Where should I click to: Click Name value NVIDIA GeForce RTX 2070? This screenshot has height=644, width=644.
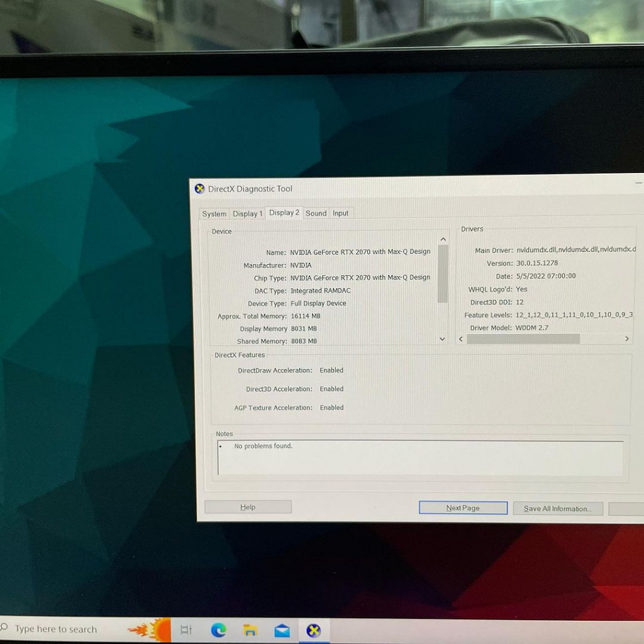point(360,252)
